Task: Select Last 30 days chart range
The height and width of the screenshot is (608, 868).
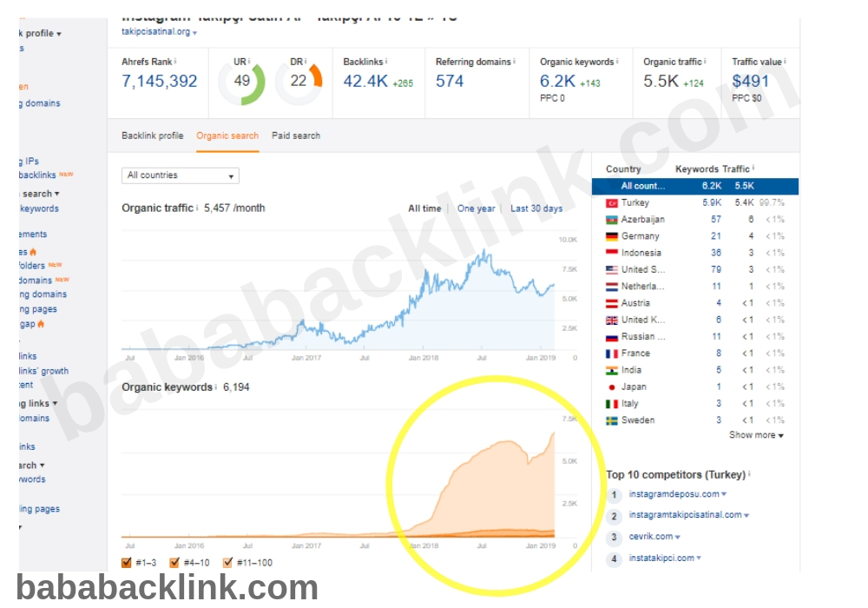Action: [x=536, y=208]
